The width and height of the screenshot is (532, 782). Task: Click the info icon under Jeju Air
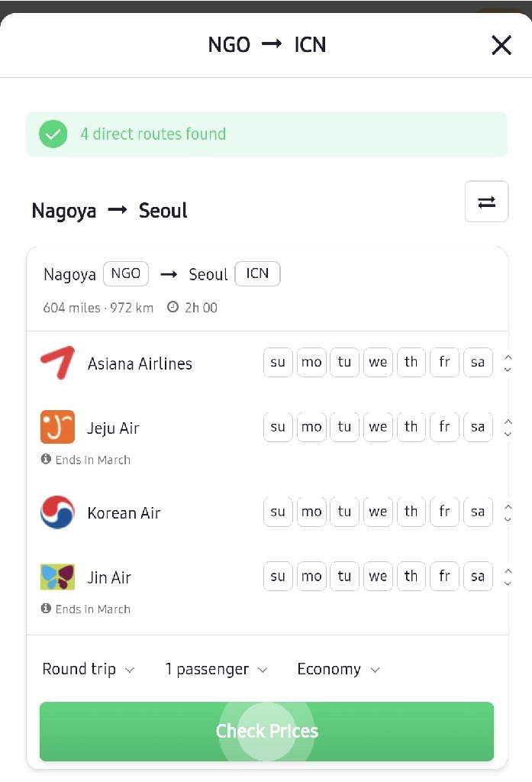tap(46, 460)
